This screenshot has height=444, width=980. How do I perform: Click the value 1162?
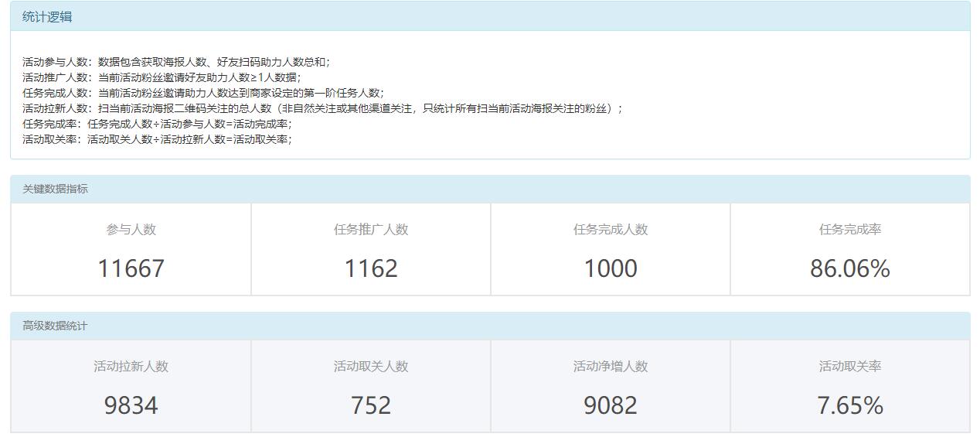click(x=371, y=268)
